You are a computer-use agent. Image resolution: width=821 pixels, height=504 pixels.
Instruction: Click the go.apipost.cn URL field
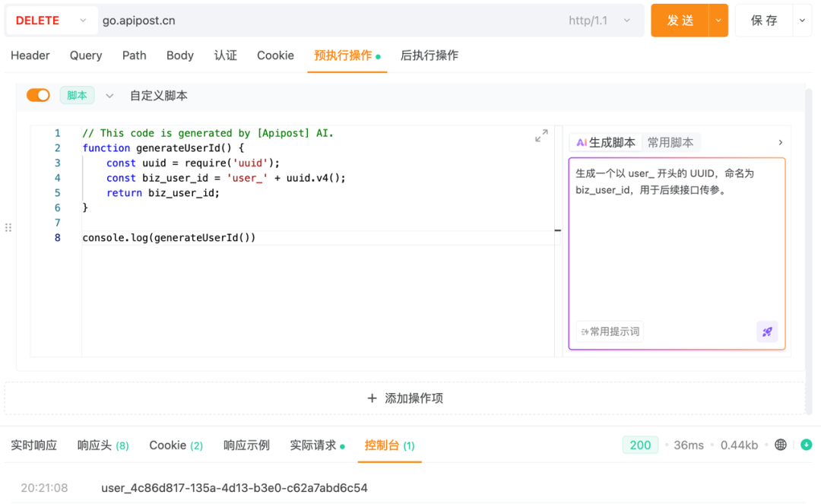(x=330, y=21)
